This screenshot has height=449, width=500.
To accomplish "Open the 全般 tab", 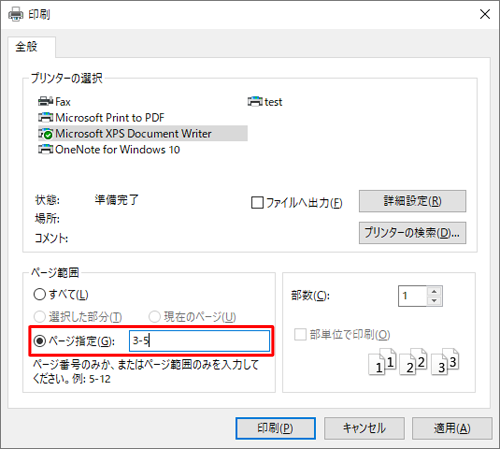I will point(31,47).
